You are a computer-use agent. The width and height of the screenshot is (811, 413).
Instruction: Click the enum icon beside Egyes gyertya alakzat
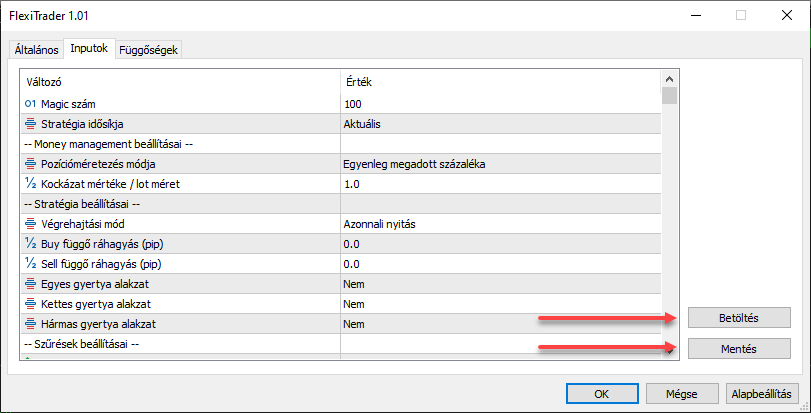pos(30,284)
